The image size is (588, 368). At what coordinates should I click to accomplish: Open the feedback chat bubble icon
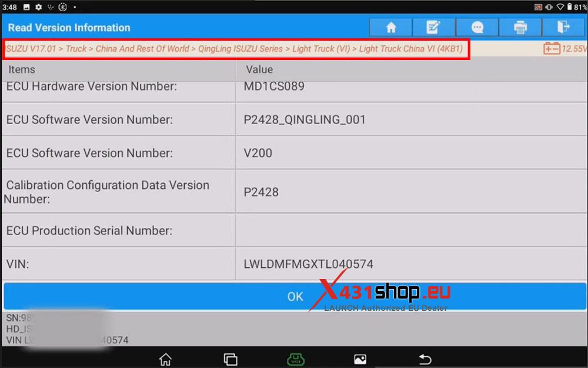477,28
